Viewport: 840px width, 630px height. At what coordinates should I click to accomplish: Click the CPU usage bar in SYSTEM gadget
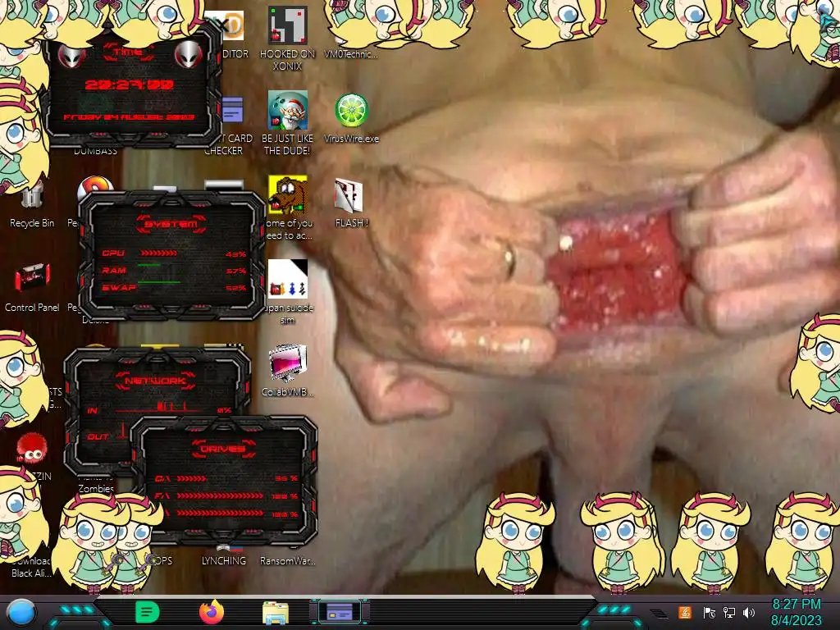pos(158,253)
